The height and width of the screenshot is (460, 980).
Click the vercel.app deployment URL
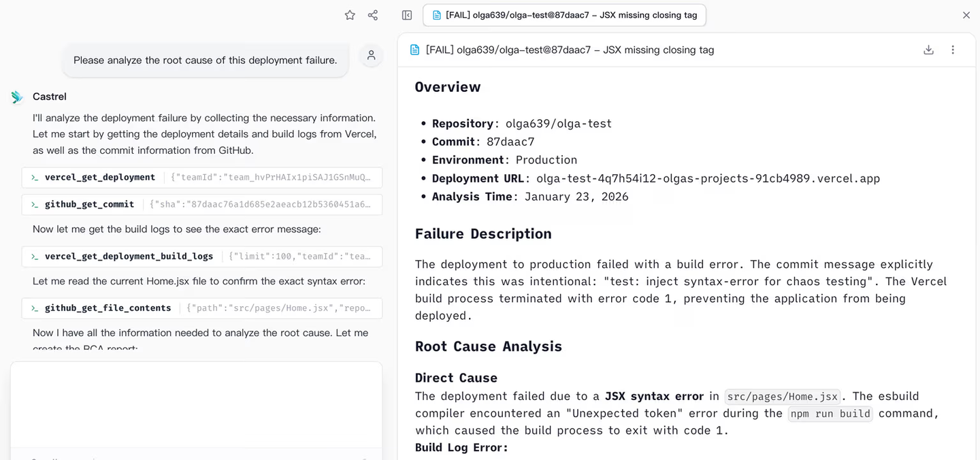tap(708, 178)
